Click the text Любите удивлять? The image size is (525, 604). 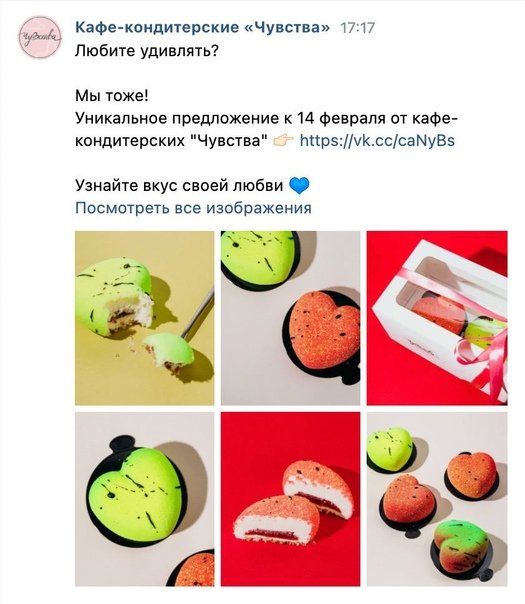coord(147,50)
